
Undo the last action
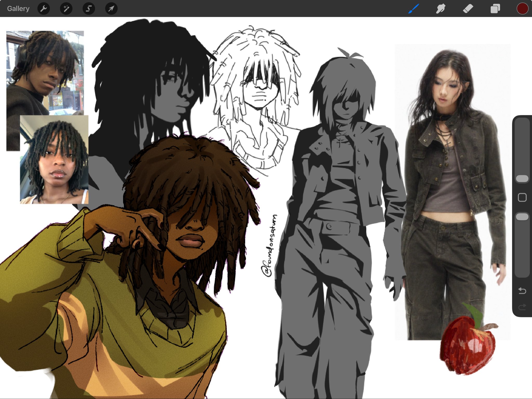[x=522, y=291]
